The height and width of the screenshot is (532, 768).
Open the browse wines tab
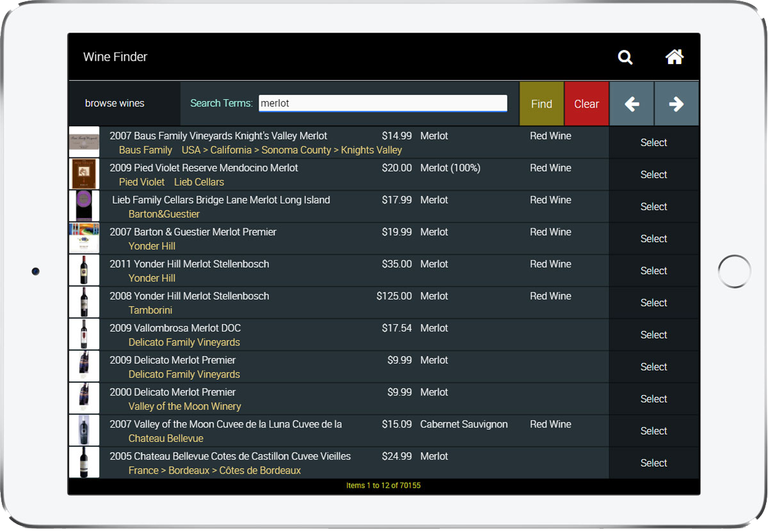pos(115,103)
